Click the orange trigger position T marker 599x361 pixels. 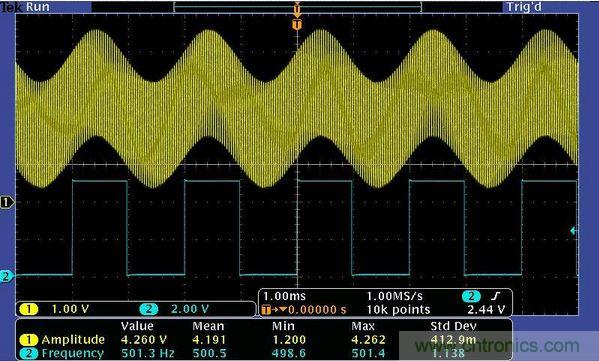(x=297, y=25)
